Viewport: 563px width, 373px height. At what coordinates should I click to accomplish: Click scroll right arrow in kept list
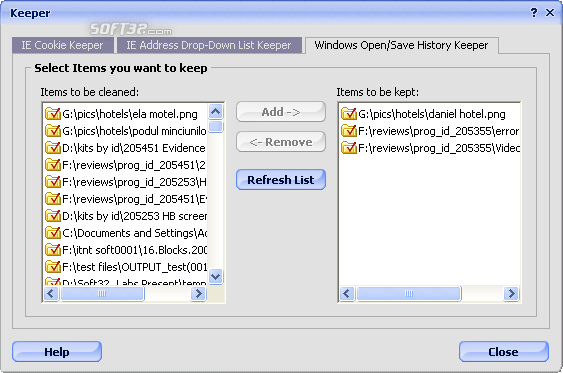point(511,294)
